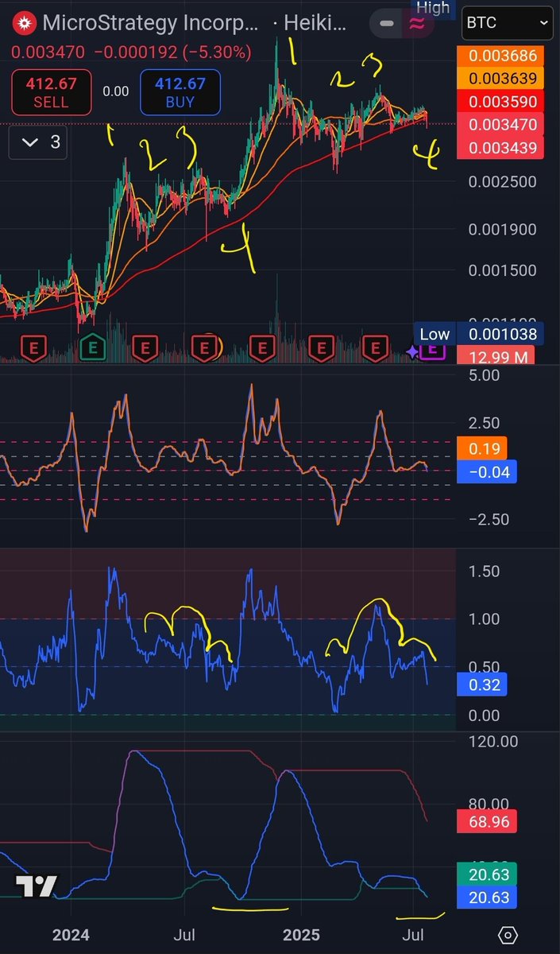This screenshot has height=954, width=560.
Task: Tap the grey minus icon in top pill
Action: tap(387, 24)
